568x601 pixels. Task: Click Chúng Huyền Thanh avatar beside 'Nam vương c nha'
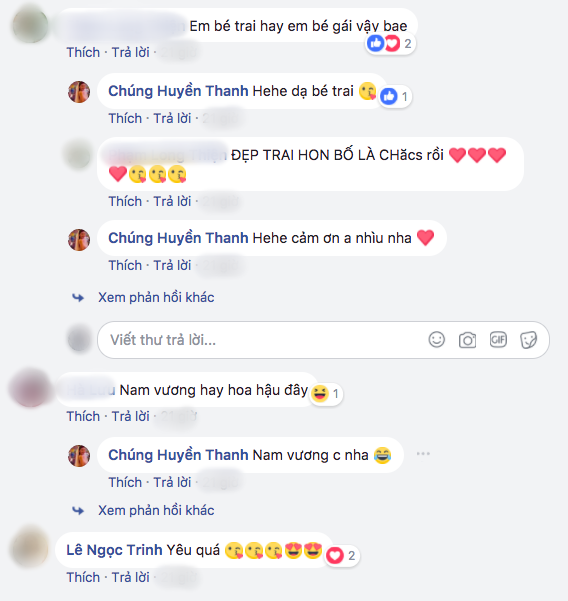(x=79, y=456)
